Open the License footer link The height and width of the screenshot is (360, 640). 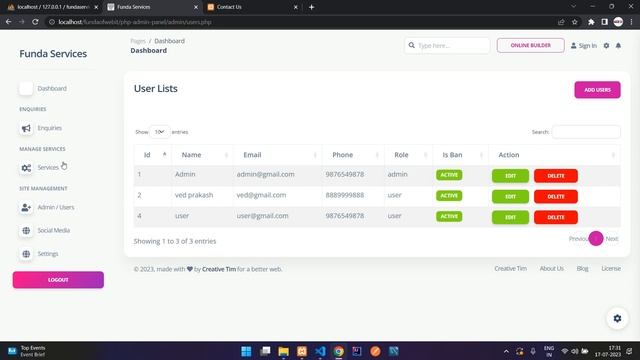click(611, 269)
